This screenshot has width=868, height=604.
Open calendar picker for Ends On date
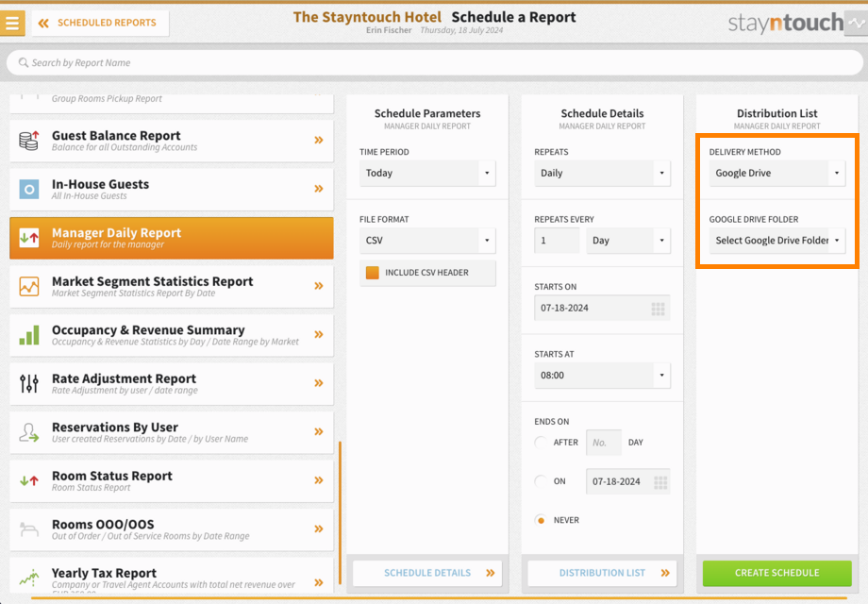click(x=659, y=482)
